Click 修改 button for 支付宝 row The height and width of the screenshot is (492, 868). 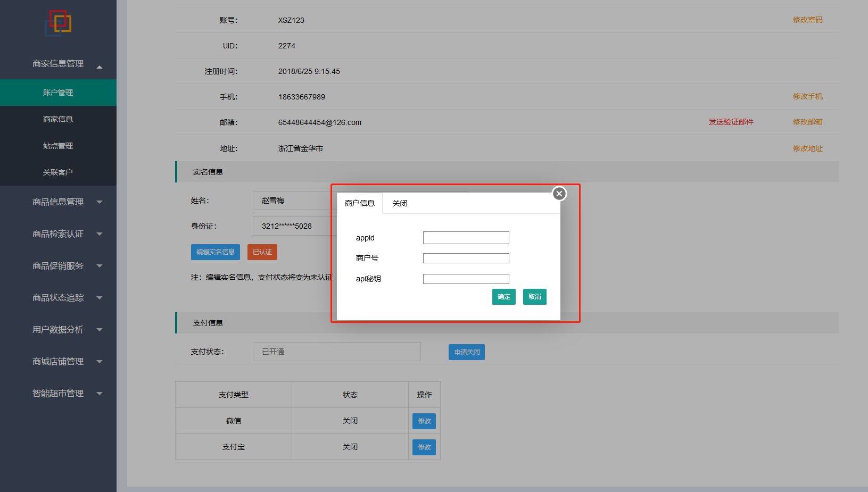(x=424, y=447)
